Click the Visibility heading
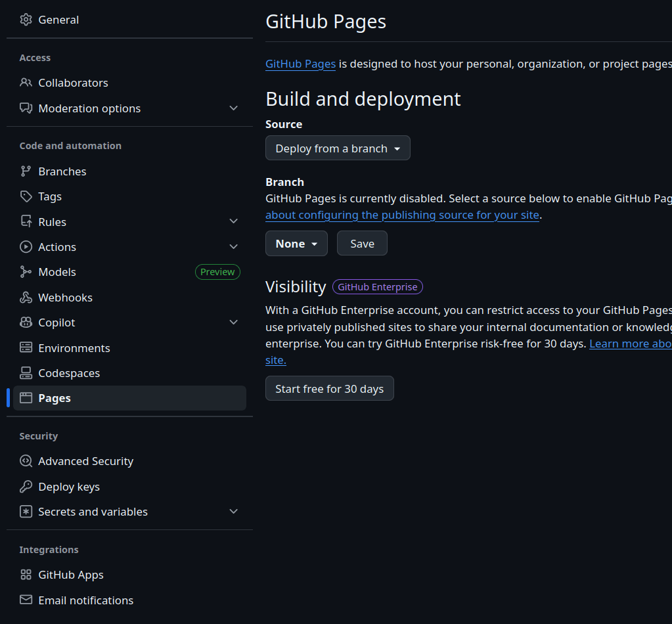 [296, 287]
